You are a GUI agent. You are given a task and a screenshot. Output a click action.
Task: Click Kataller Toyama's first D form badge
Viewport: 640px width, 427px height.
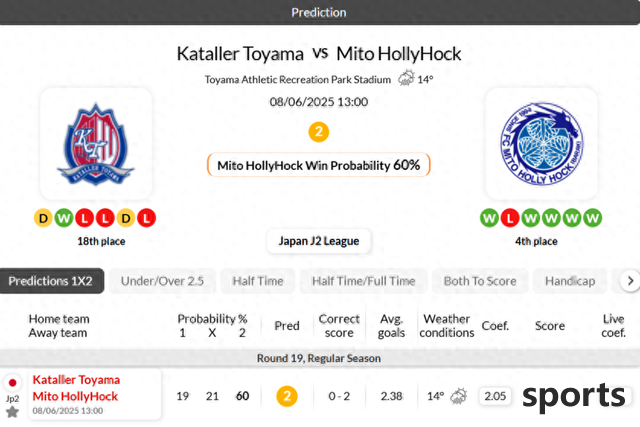click(43, 218)
